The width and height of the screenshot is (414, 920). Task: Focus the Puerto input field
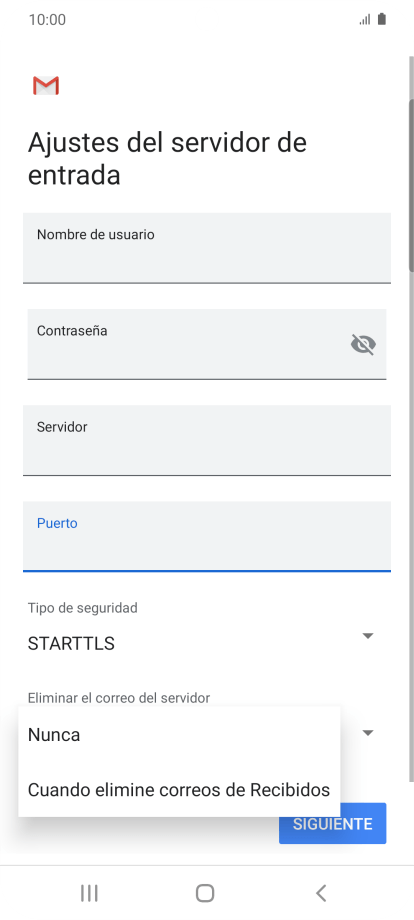pyautogui.click(x=207, y=536)
